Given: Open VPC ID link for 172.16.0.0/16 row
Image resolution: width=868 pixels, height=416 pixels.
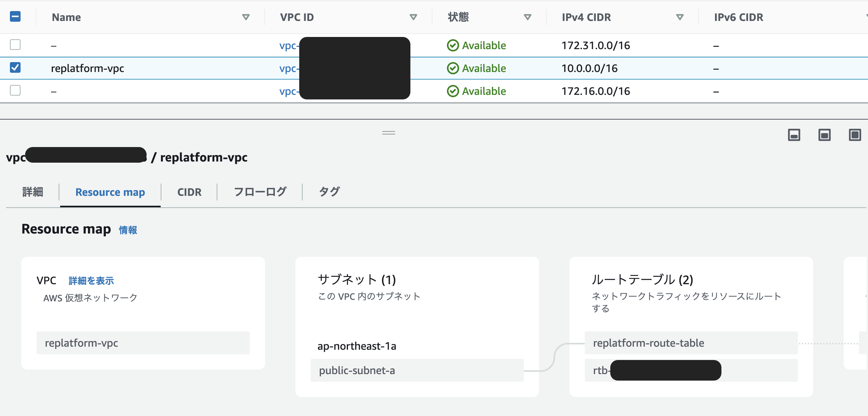Looking at the screenshot, I should click(289, 91).
